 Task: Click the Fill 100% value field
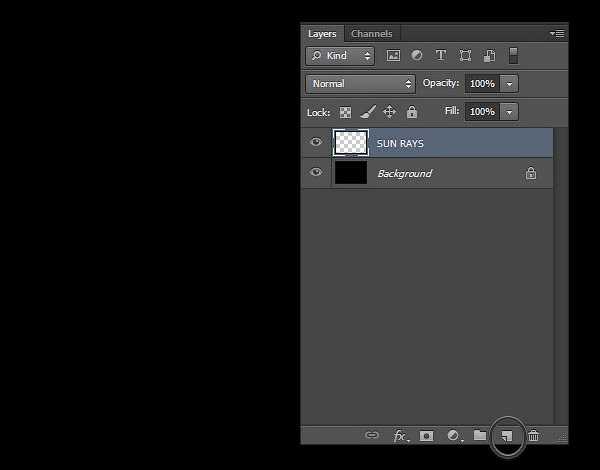[x=482, y=112]
